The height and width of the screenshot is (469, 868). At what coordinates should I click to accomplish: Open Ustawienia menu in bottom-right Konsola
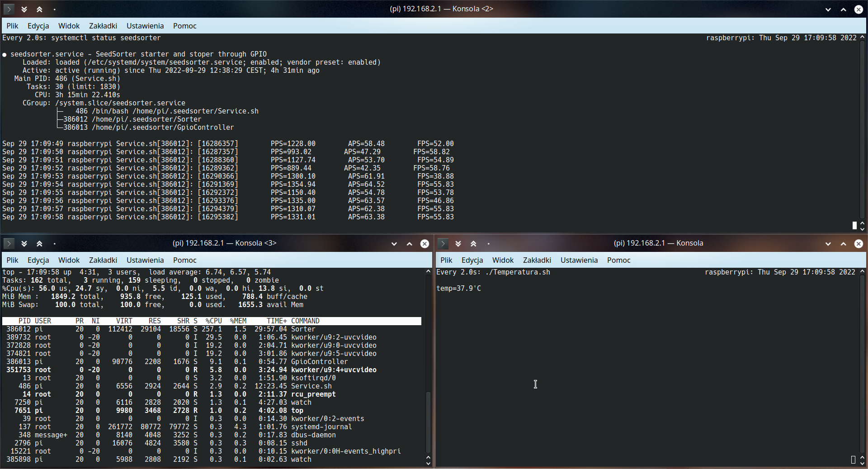[x=579, y=260]
